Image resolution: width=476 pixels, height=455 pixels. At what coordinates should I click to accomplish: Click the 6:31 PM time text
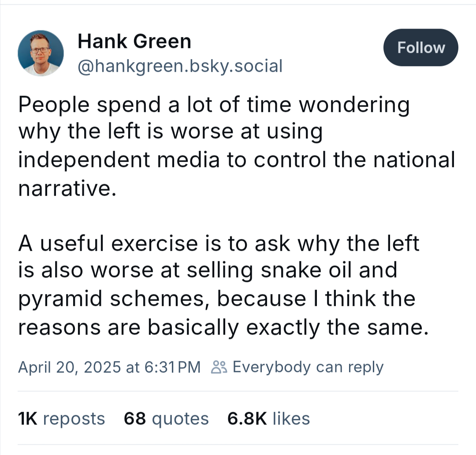[x=172, y=367]
